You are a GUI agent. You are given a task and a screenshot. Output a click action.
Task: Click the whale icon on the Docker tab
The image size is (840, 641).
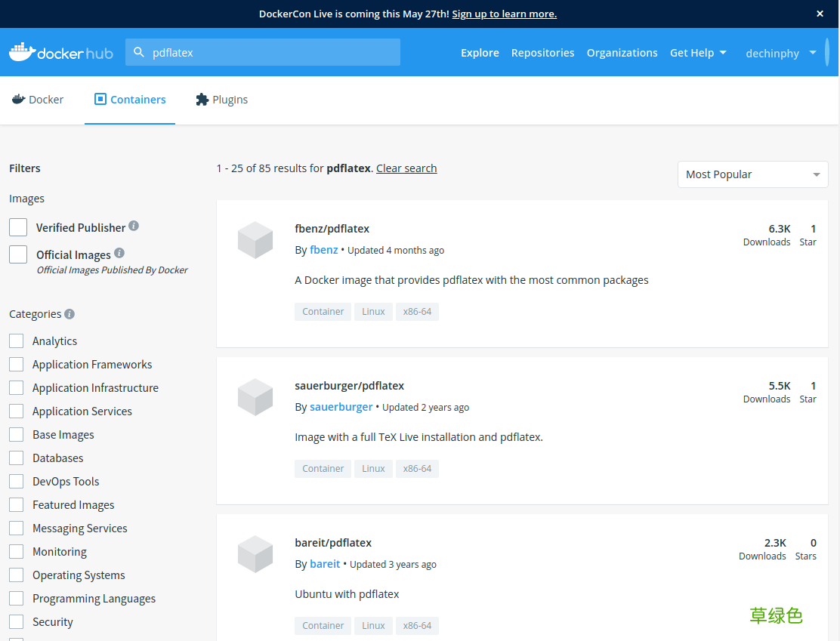pos(18,99)
